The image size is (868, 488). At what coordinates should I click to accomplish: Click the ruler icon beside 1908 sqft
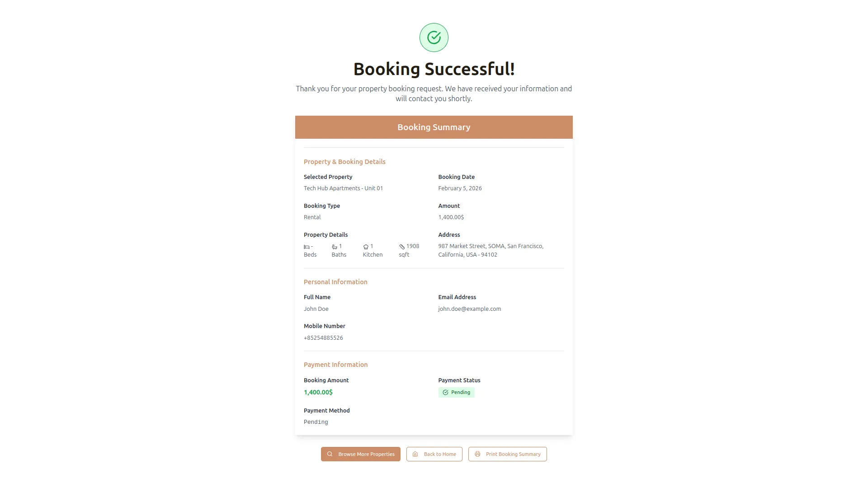click(x=402, y=247)
